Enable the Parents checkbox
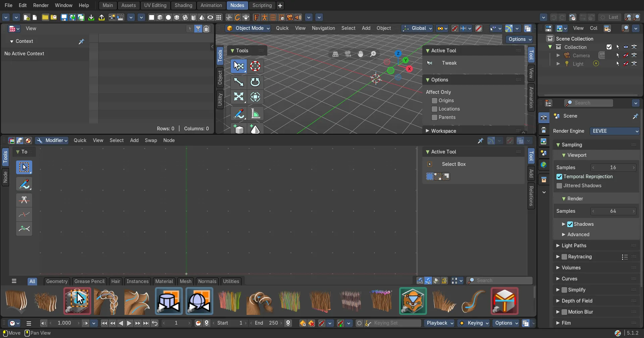This screenshot has width=644, height=338. click(435, 117)
